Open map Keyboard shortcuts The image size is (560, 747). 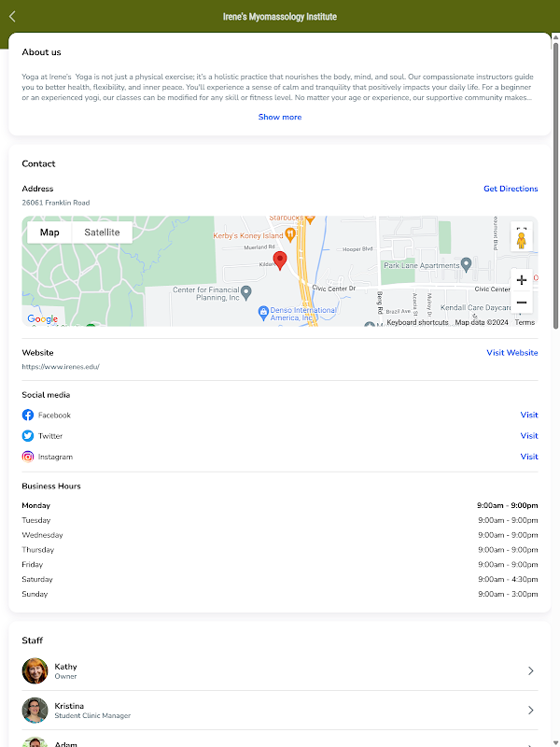417,322
